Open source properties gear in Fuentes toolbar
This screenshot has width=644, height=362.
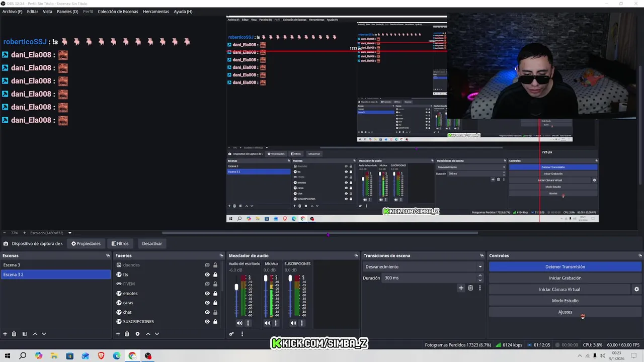click(x=137, y=334)
